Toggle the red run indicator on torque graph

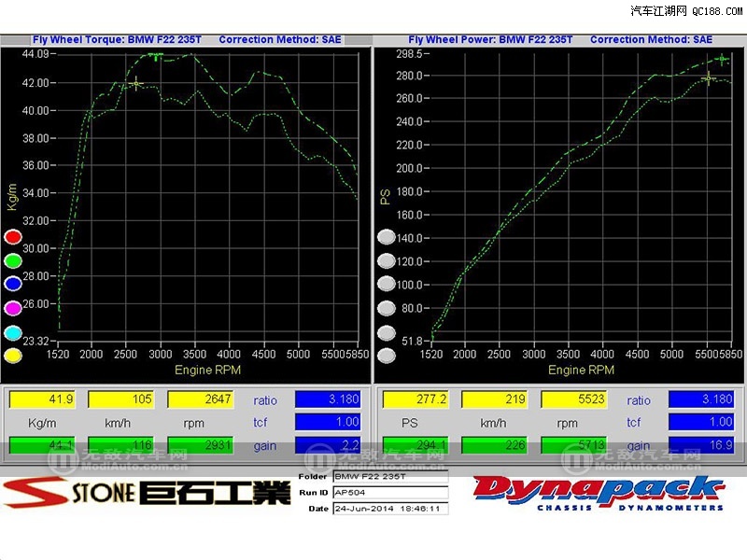point(13,237)
